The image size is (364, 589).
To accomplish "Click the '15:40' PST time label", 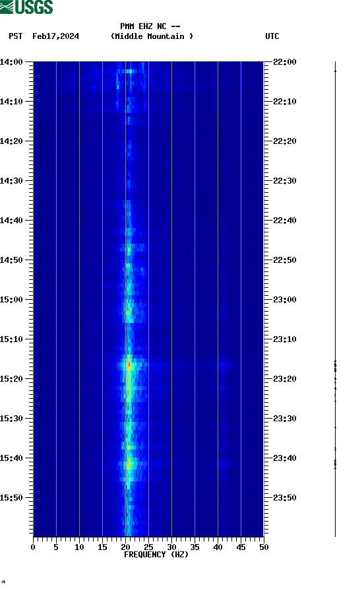I will (11, 458).
